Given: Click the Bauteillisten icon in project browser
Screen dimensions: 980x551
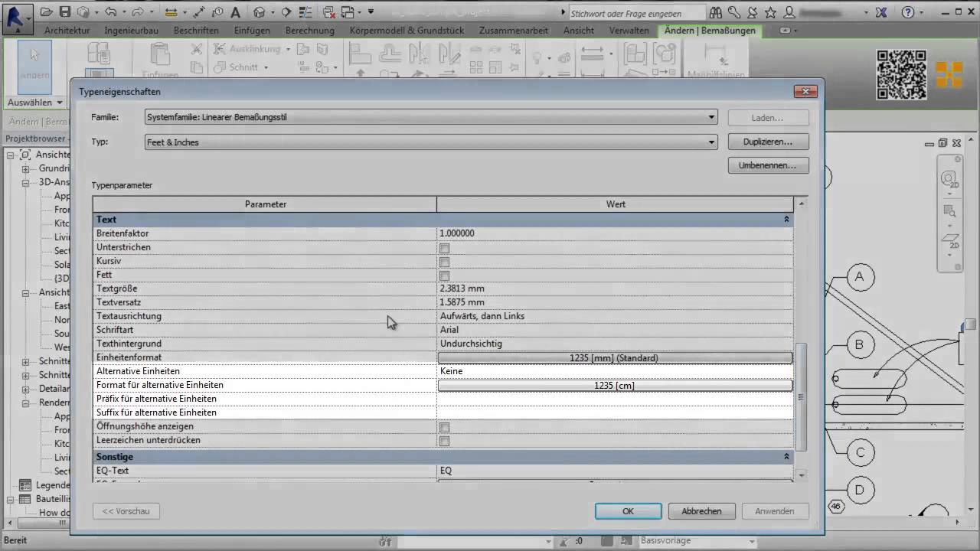Looking at the screenshot, I should coord(25,499).
